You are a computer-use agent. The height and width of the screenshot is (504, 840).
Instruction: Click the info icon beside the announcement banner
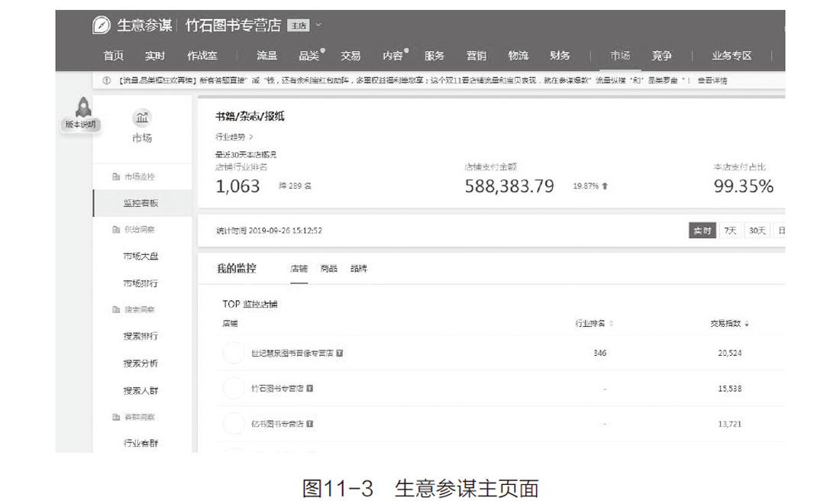106,80
